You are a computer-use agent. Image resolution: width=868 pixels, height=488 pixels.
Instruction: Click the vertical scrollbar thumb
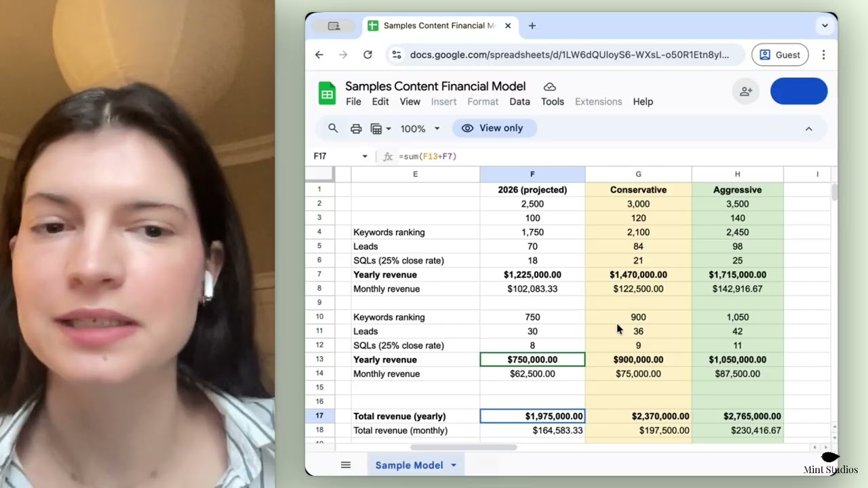pyautogui.click(x=834, y=192)
